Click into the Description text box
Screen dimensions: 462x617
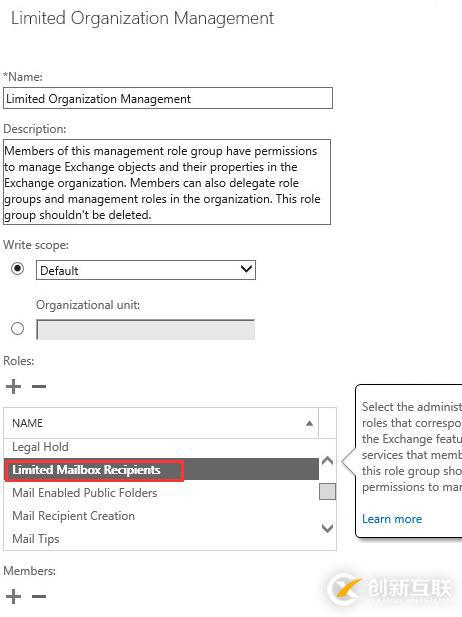[x=167, y=182]
